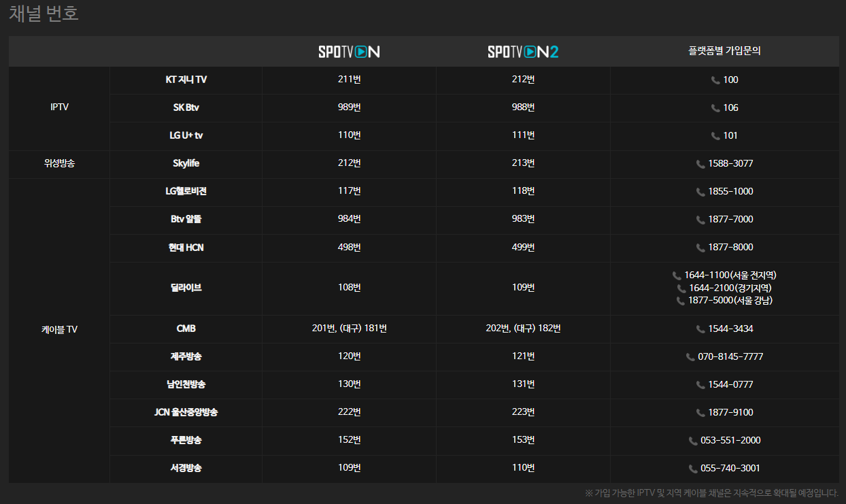
Task: Click the 1588-3077 Skylife phone number
Action: click(730, 164)
